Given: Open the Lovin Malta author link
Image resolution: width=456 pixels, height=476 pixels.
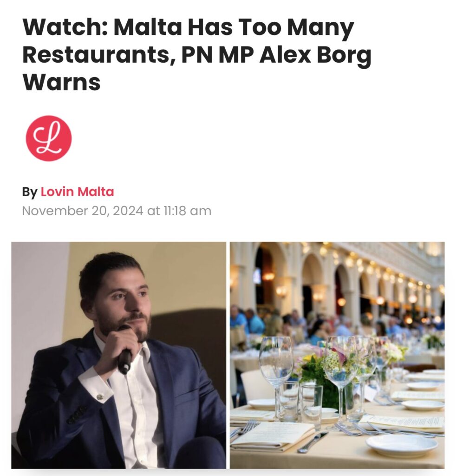Looking at the screenshot, I should [x=77, y=192].
